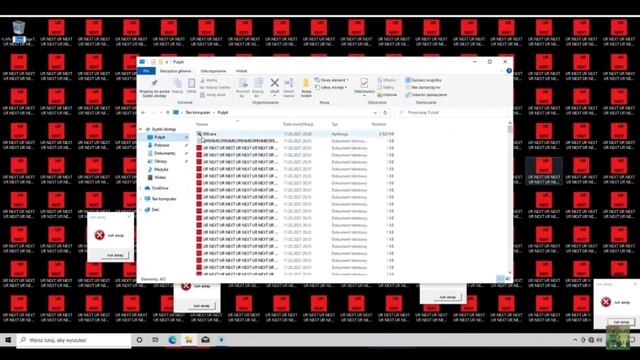This screenshot has width=640, height=360.
Task: Go back with the Explorer back arrow
Action: (x=143, y=112)
